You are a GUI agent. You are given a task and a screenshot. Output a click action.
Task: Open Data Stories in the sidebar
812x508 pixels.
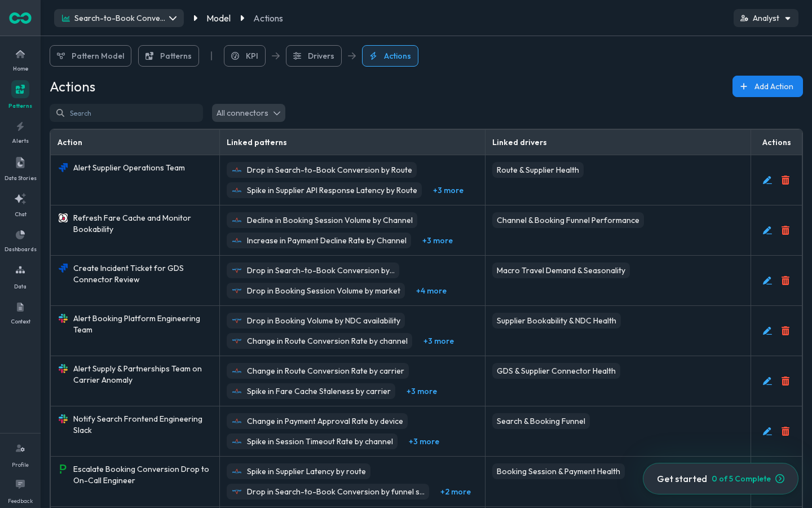tap(20, 168)
